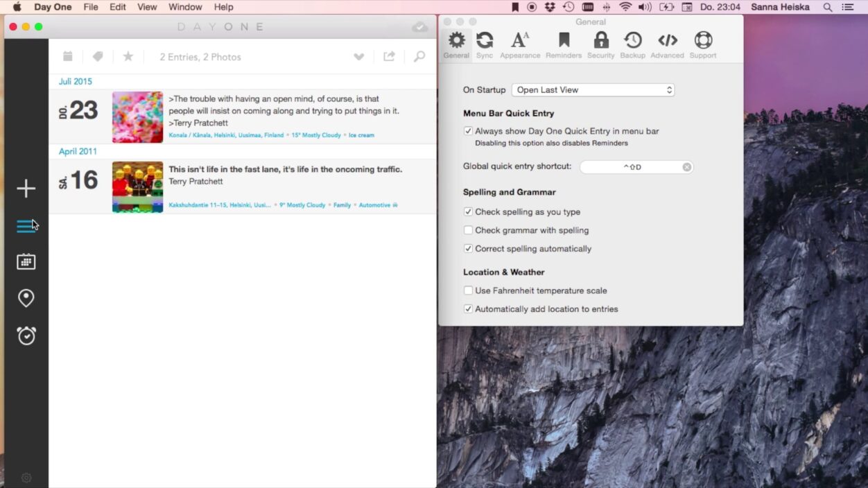This screenshot has height=488, width=868.
Task: Click the plus icon to add new entry
Action: [x=26, y=189]
